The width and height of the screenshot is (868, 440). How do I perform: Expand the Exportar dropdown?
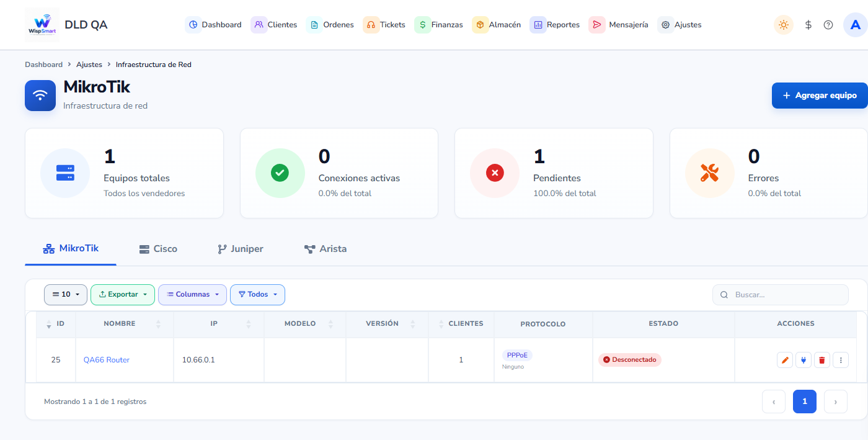tap(123, 295)
